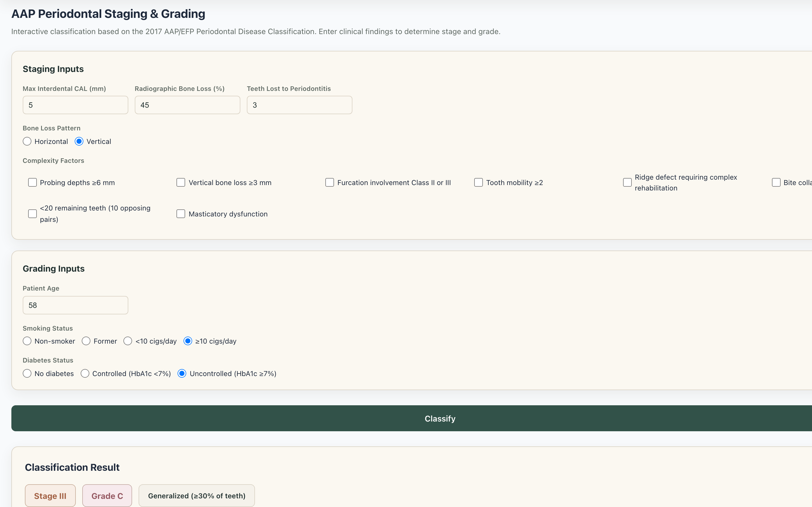The width and height of the screenshot is (812, 507).
Task: Check the Bite collapse complexity factor
Action: pyautogui.click(x=776, y=182)
